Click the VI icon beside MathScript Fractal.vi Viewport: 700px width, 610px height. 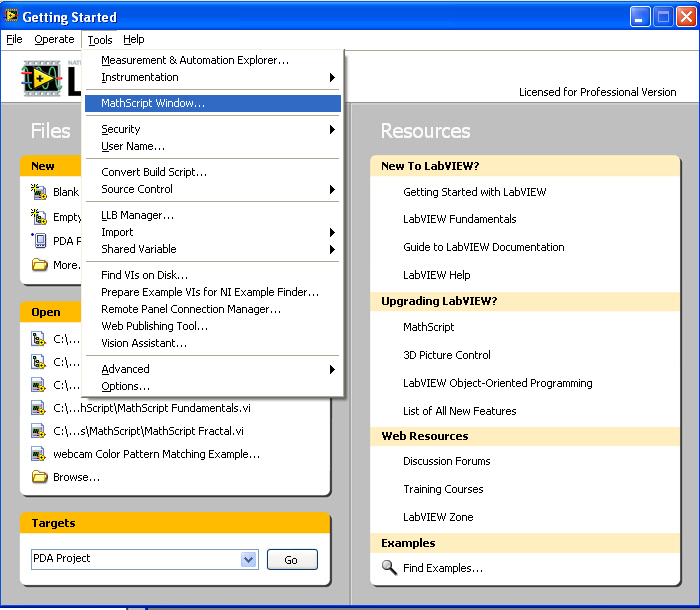[x=39, y=431]
